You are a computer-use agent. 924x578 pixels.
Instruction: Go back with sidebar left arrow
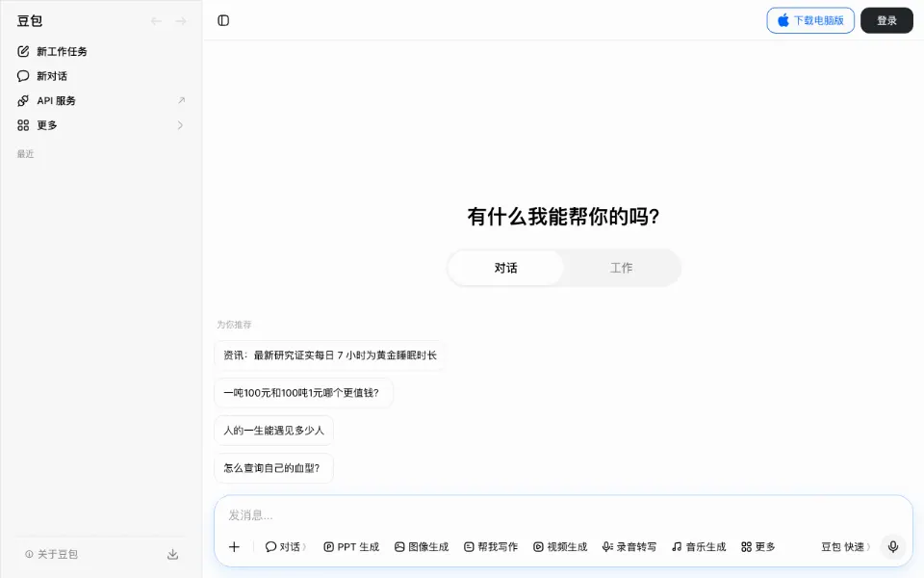coord(156,21)
